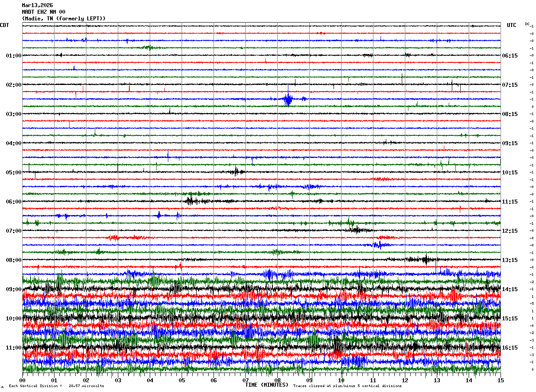Click the 04 minute tick label
536x392 pixels.
(150, 380)
